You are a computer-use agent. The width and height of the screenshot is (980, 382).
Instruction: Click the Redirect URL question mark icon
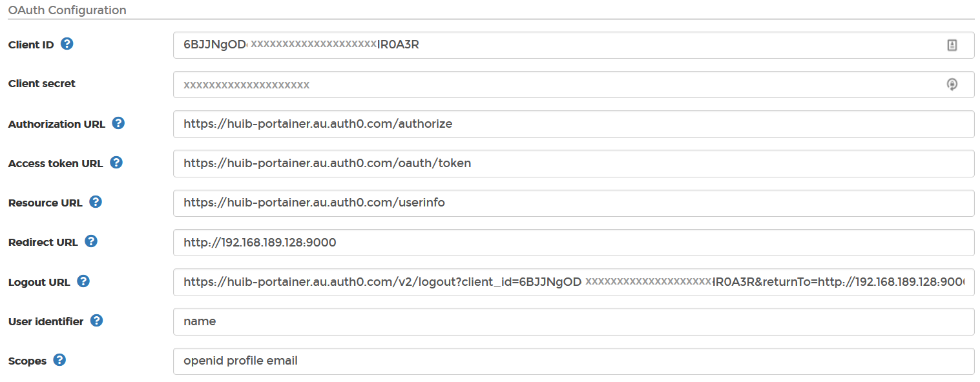(x=90, y=241)
